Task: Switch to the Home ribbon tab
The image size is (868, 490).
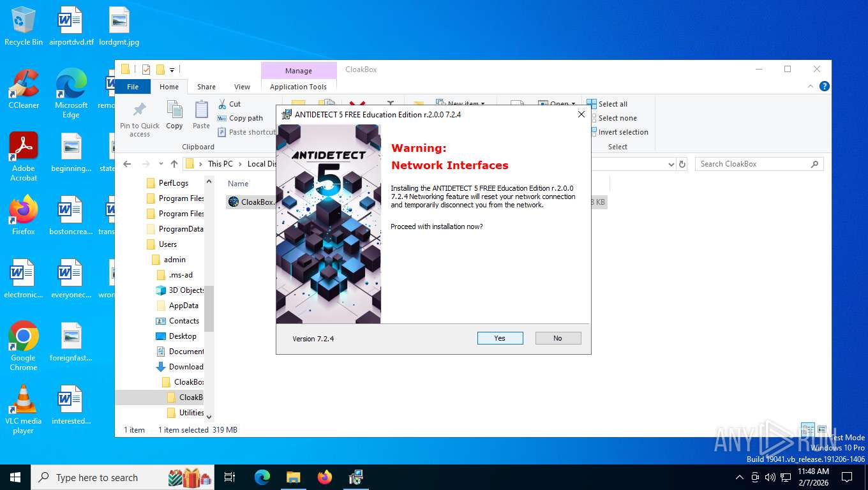Action: 169,87
